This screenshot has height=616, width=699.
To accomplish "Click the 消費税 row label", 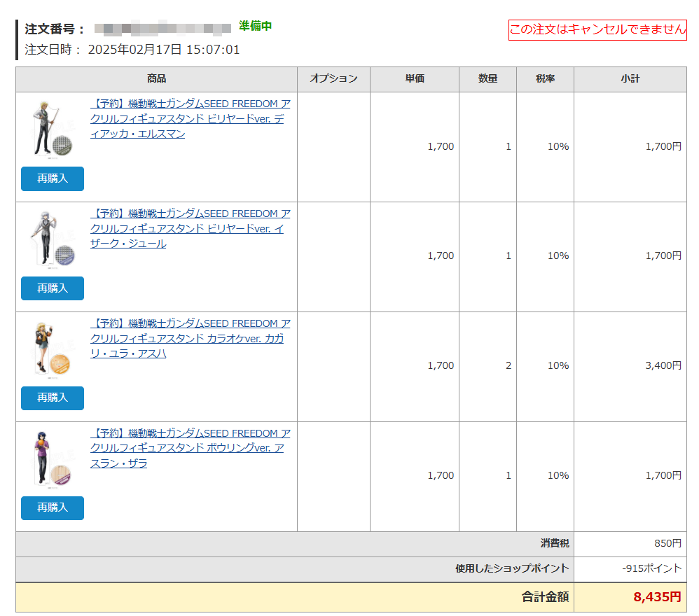I will 555,543.
